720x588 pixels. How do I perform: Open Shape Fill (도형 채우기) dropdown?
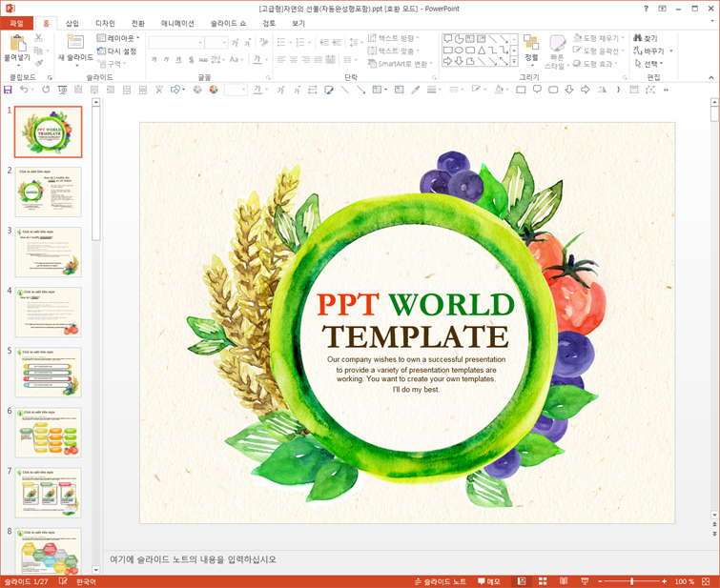[x=598, y=38]
